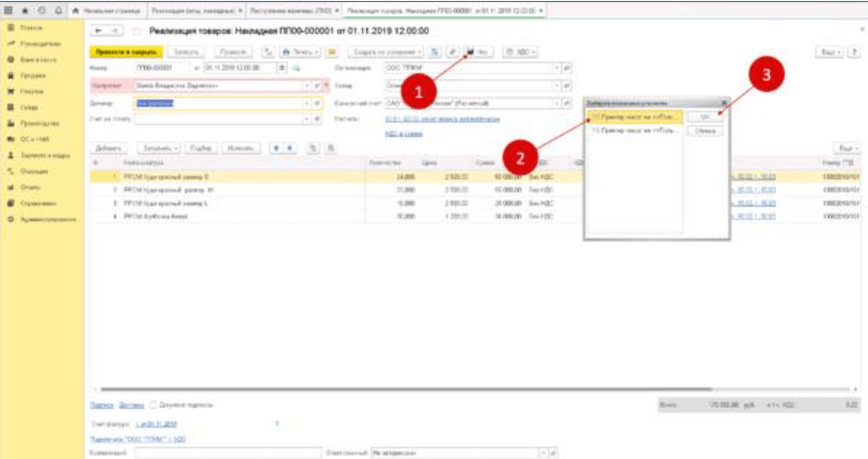The height and width of the screenshot is (459, 868).
Task: Open the Еще menu above the table
Action: [848, 148]
